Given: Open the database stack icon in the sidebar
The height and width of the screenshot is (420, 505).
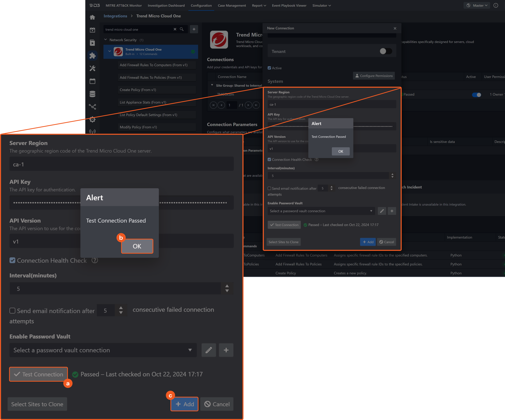Looking at the screenshot, I should [92, 94].
